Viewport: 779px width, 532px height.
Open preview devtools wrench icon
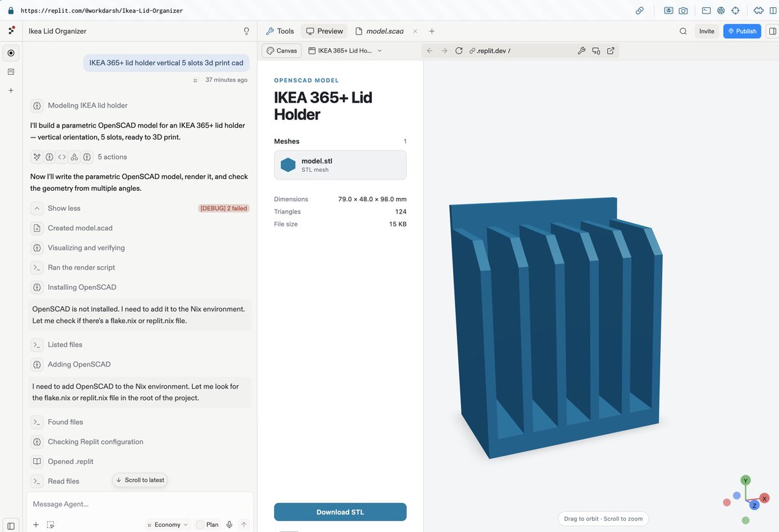point(581,51)
